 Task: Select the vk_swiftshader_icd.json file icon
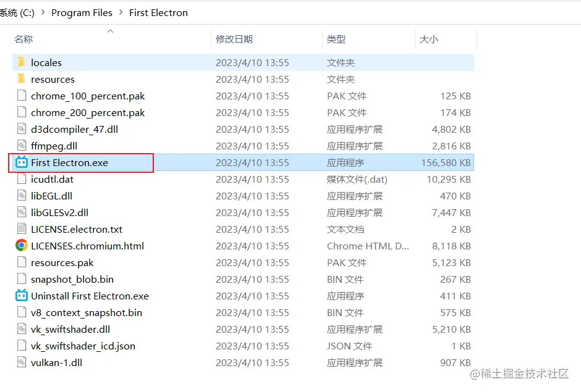click(x=22, y=345)
